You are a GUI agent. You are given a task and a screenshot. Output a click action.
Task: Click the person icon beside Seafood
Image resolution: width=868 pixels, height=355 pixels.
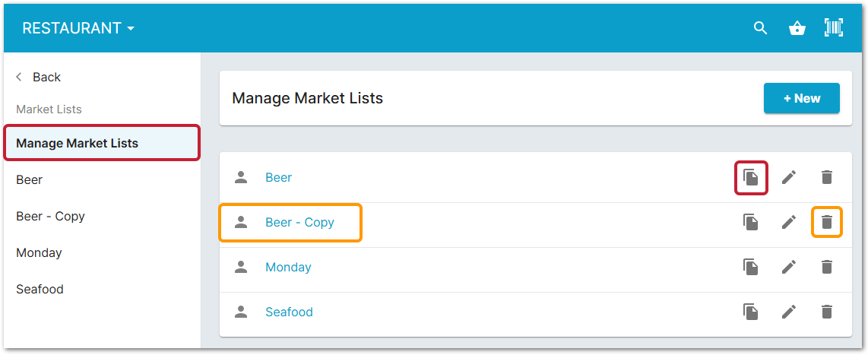click(241, 312)
